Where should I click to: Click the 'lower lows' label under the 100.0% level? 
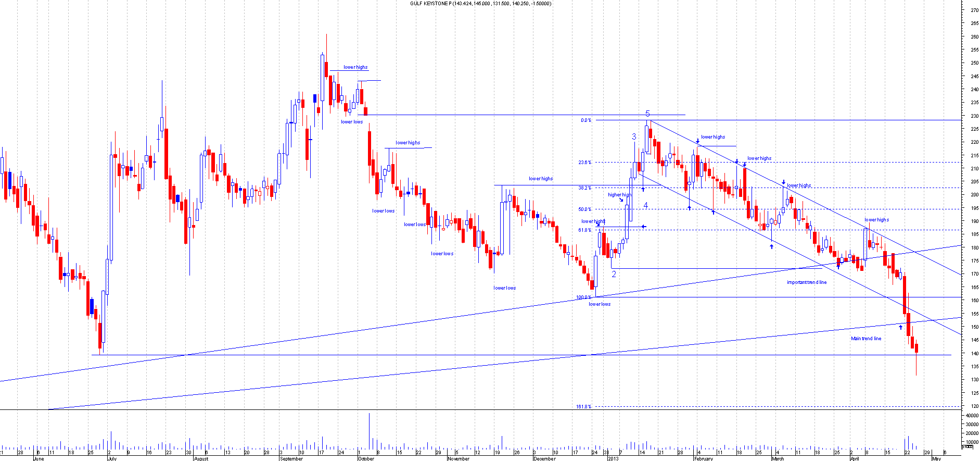click(600, 304)
